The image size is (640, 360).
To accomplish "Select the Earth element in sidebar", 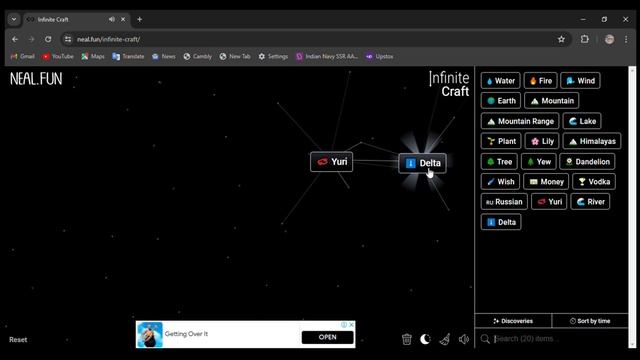I will 501,101.
